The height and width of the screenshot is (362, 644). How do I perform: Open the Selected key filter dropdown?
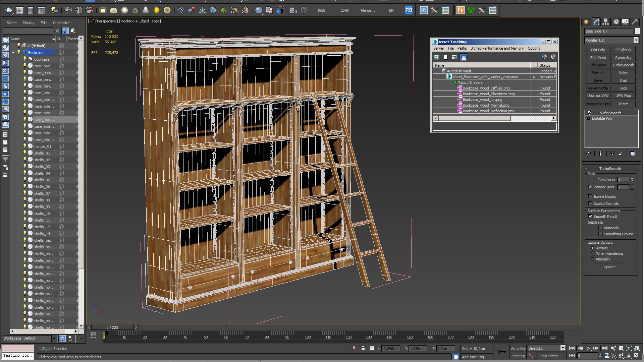pyautogui.click(x=563, y=348)
